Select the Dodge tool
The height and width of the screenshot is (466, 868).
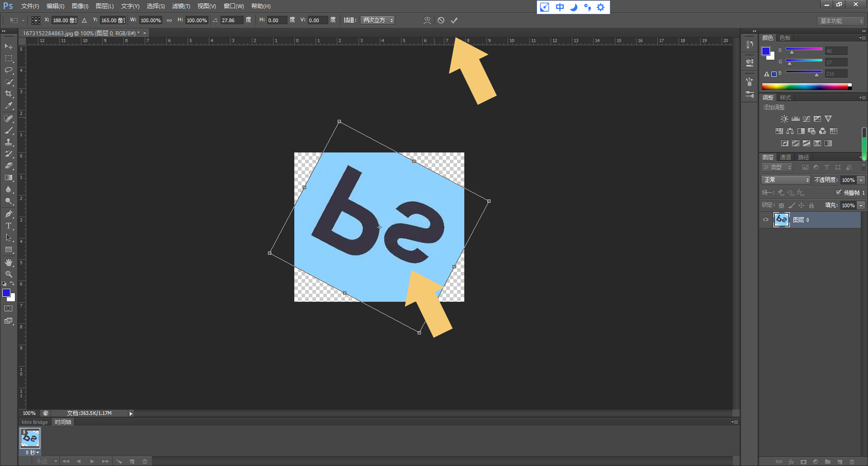coord(9,201)
